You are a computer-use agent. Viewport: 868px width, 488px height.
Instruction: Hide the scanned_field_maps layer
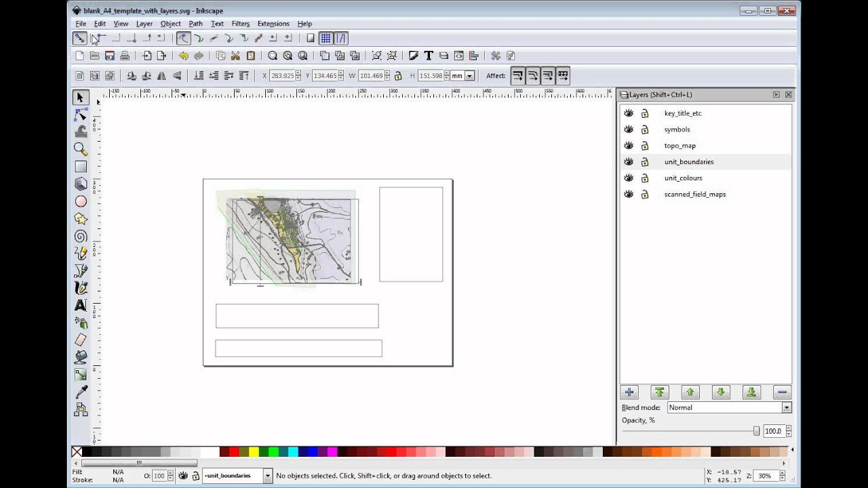[x=629, y=195]
